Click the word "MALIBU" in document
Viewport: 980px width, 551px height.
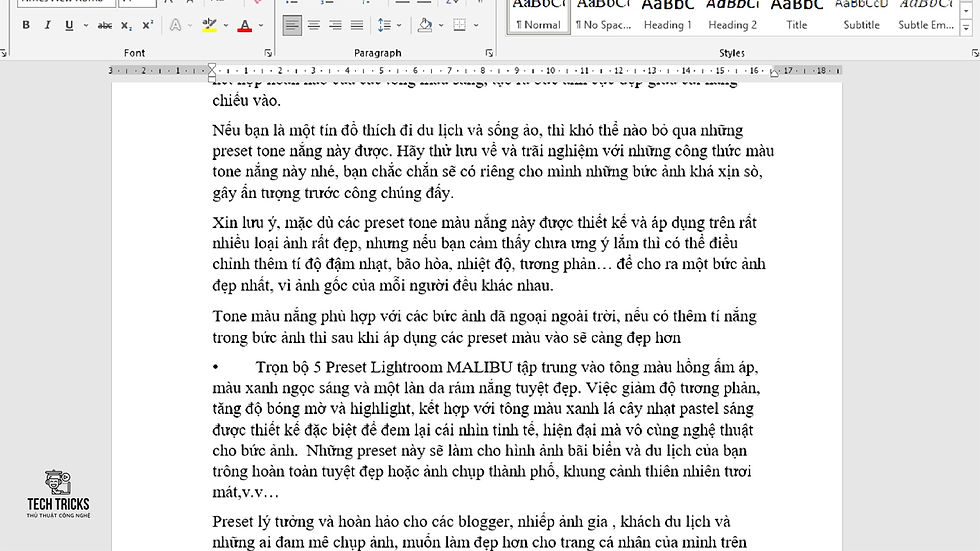tap(479, 367)
